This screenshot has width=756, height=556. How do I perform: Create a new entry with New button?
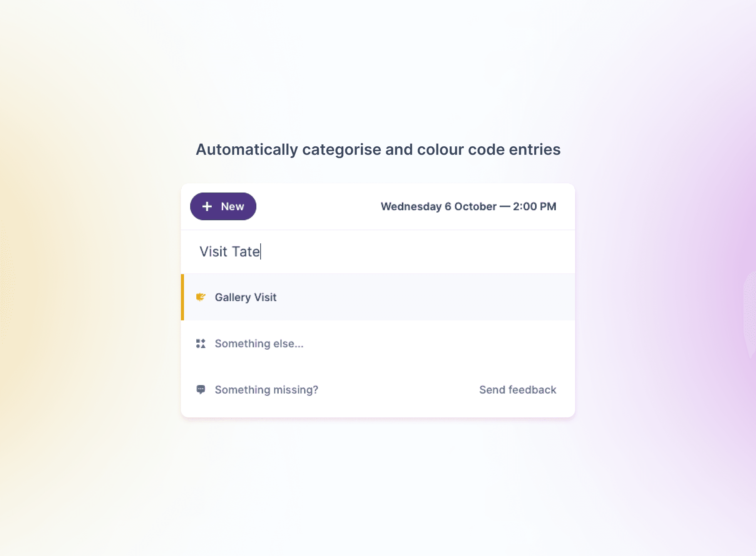coord(223,206)
